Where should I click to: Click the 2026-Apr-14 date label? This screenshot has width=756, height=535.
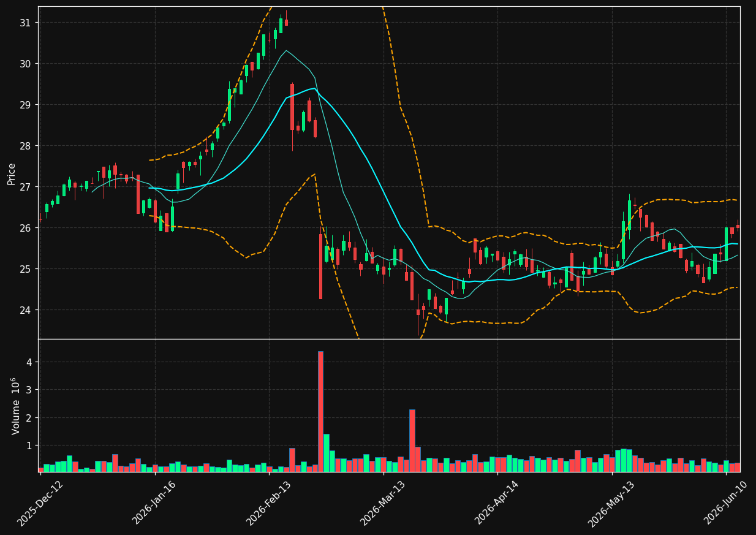coord(497,503)
